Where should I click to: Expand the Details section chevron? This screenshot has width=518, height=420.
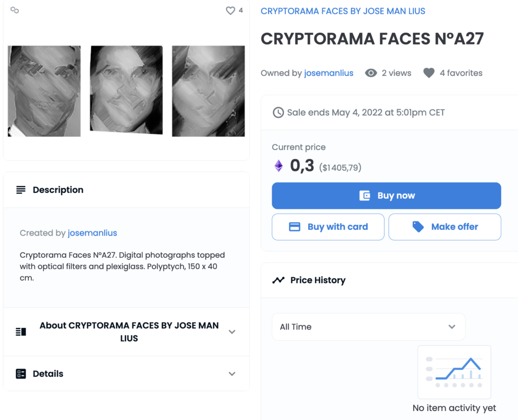tap(232, 374)
